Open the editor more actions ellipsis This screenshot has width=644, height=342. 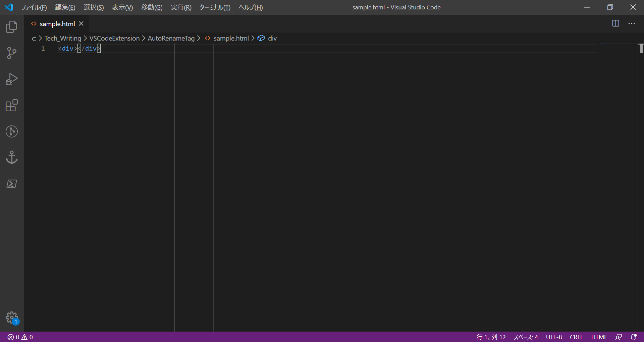coord(632,23)
